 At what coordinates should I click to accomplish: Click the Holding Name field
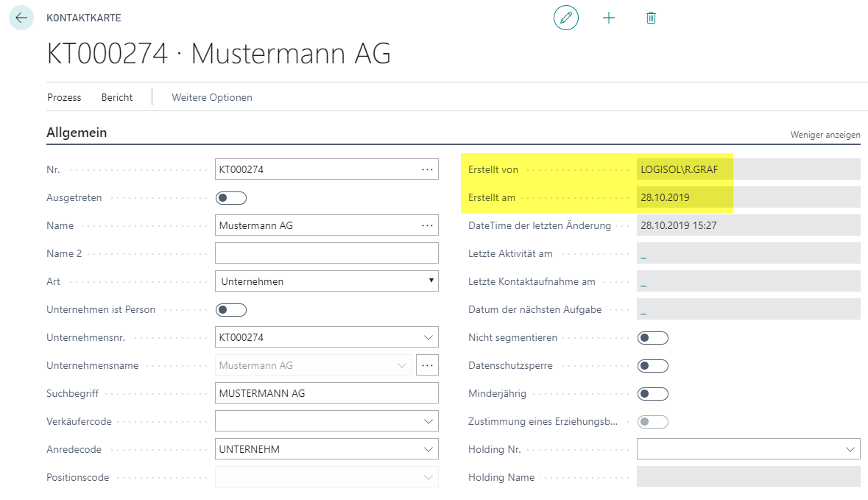[749, 476]
